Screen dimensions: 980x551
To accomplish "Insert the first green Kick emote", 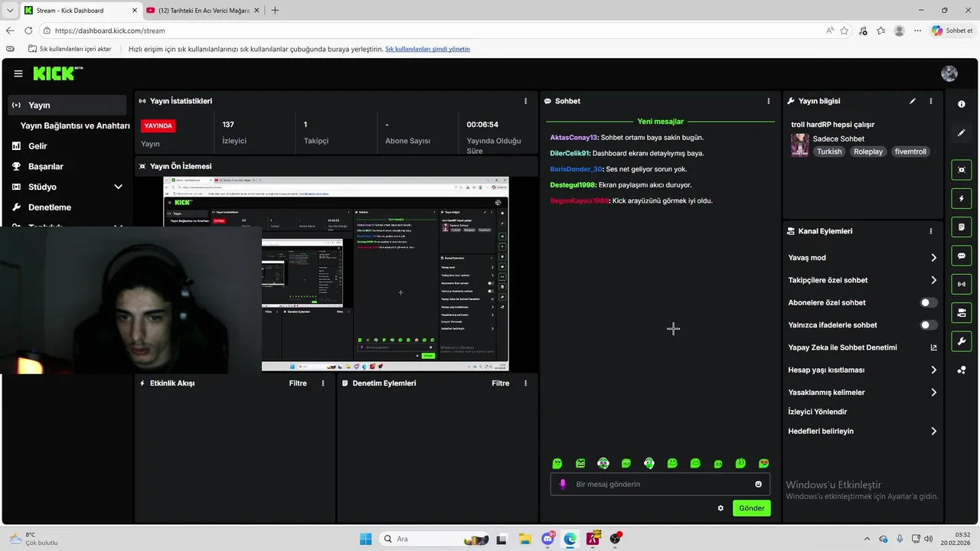I will pos(557,464).
